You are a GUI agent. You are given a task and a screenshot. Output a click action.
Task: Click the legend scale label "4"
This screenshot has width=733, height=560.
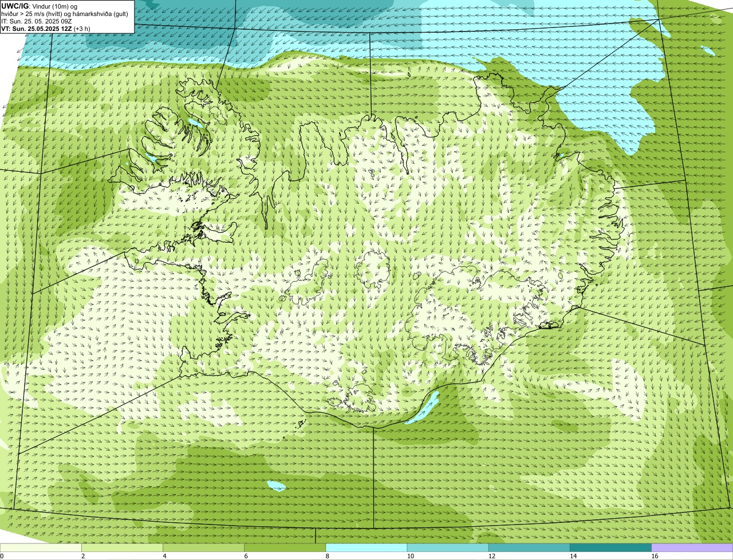(x=164, y=556)
